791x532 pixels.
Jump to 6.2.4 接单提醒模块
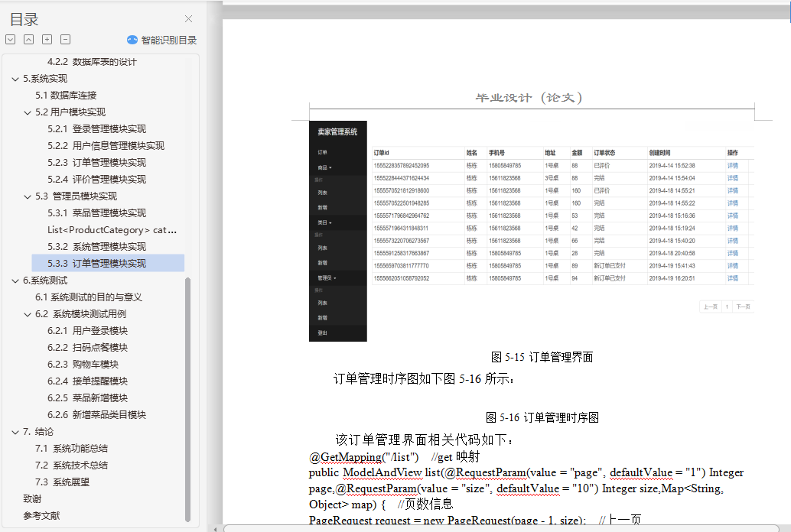(x=88, y=381)
